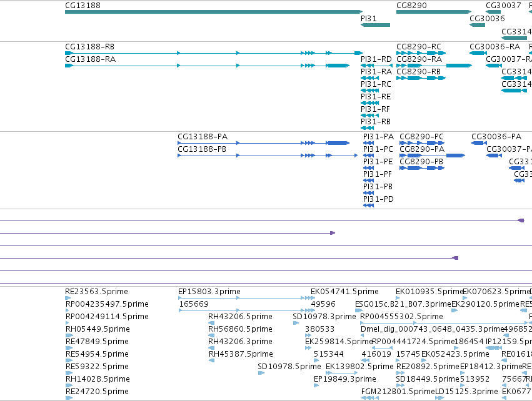Click the Pl31-RF transcript label

[375, 109]
